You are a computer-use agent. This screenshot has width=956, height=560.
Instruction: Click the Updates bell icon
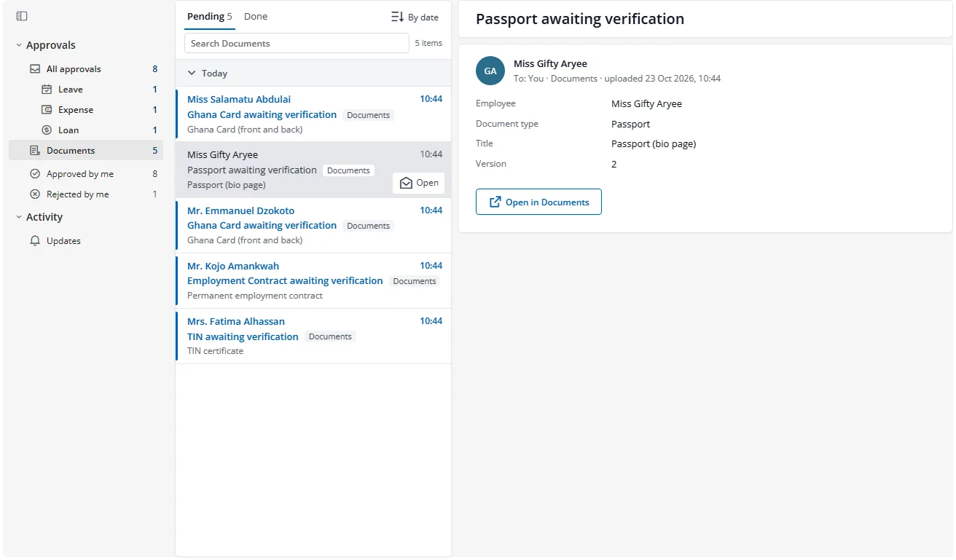pos(35,241)
